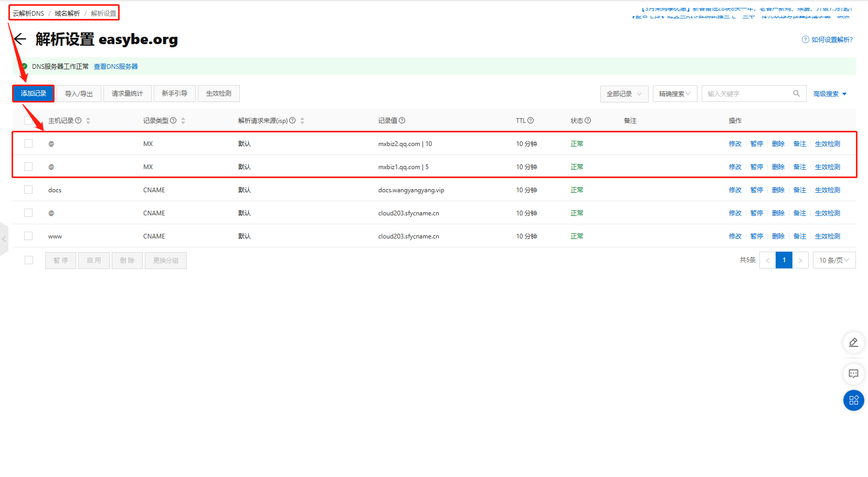Click 生效检测 for the docs record
868x477 pixels.
[827, 190]
